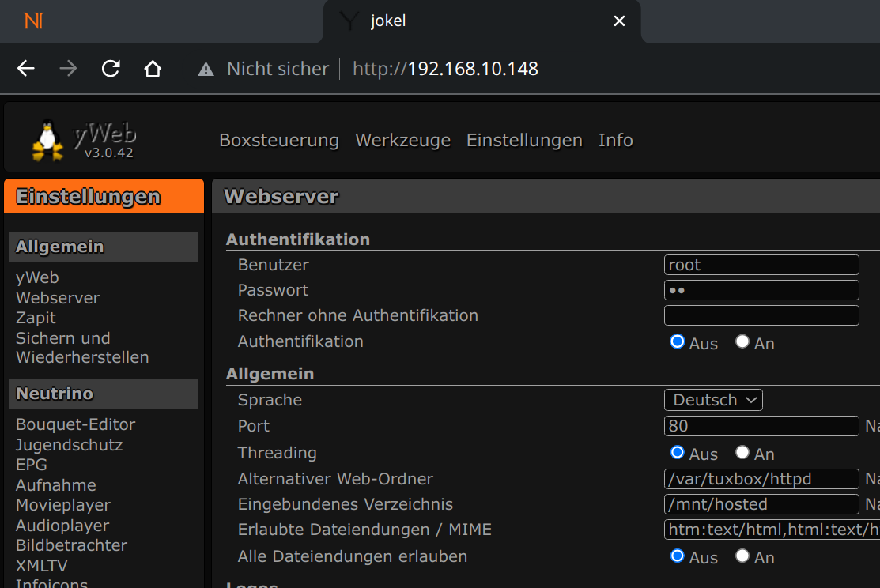
Task: Click the Port input field
Action: (761, 426)
